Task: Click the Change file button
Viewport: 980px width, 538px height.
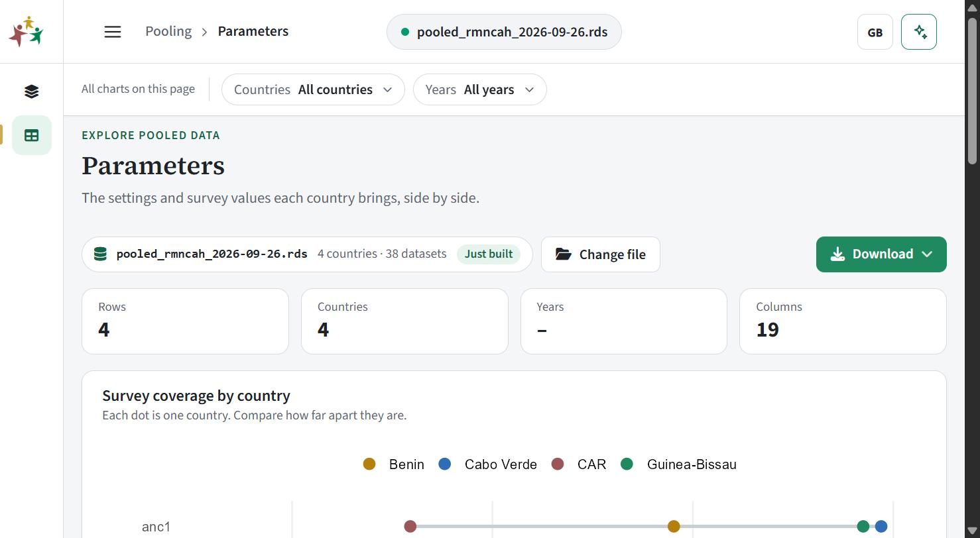Action: pyautogui.click(x=601, y=254)
